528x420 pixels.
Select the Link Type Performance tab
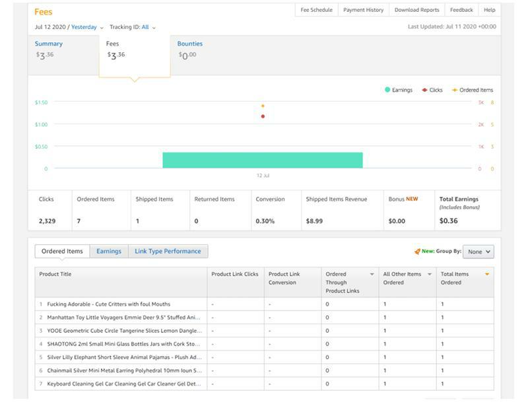168,251
